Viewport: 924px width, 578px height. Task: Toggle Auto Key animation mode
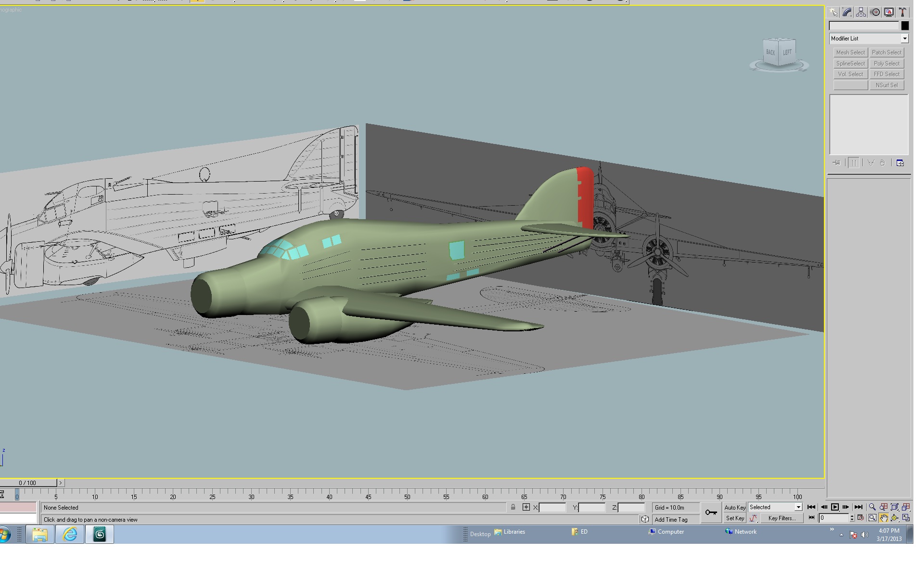point(734,507)
